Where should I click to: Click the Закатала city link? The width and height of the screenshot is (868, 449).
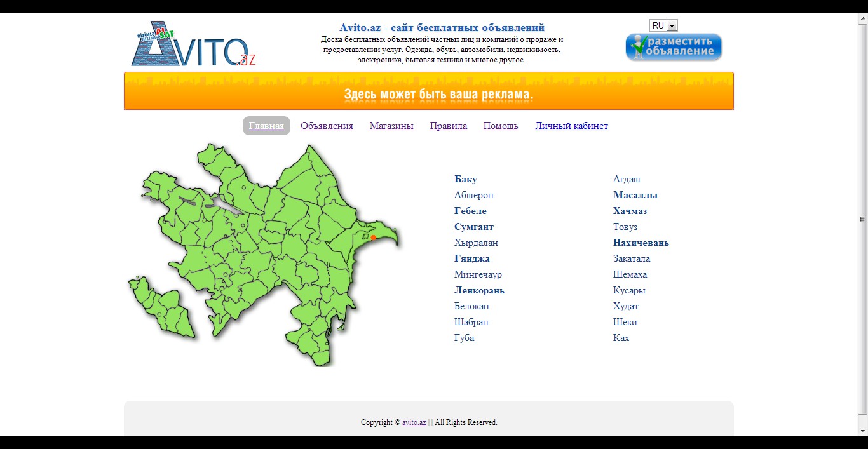pyautogui.click(x=632, y=258)
